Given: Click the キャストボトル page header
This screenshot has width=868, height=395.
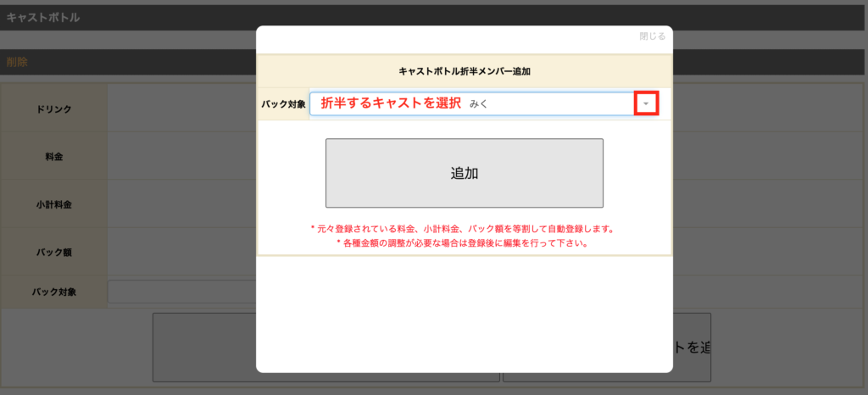Looking at the screenshot, I should point(43,18).
